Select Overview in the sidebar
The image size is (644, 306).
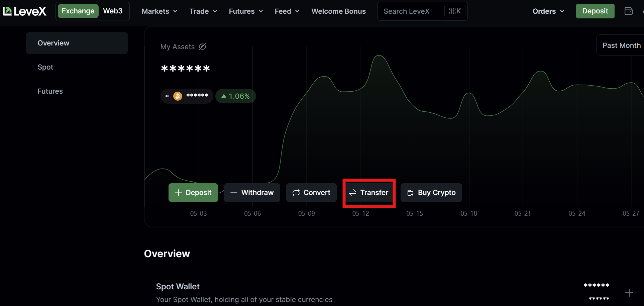pyautogui.click(x=77, y=43)
